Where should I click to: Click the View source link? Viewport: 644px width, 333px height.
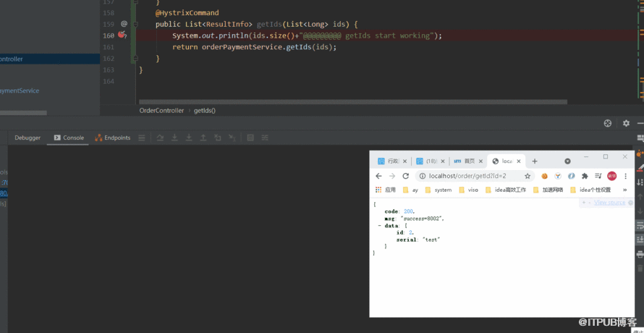[x=609, y=202]
